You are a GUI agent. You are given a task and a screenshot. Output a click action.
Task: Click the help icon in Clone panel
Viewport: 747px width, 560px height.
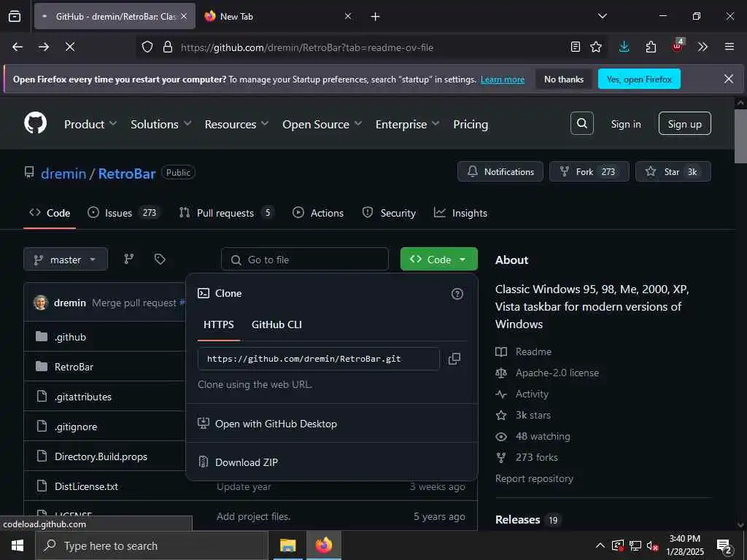tap(457, 294)
